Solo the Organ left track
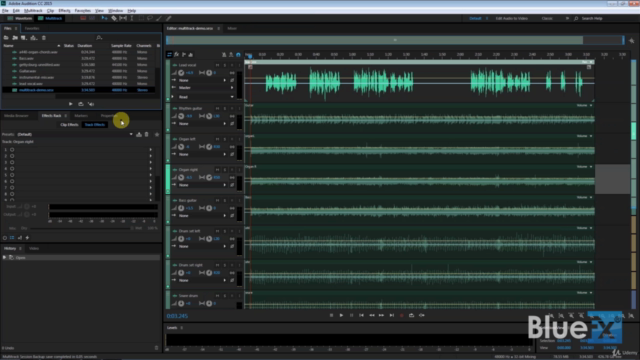 [225, 139]
